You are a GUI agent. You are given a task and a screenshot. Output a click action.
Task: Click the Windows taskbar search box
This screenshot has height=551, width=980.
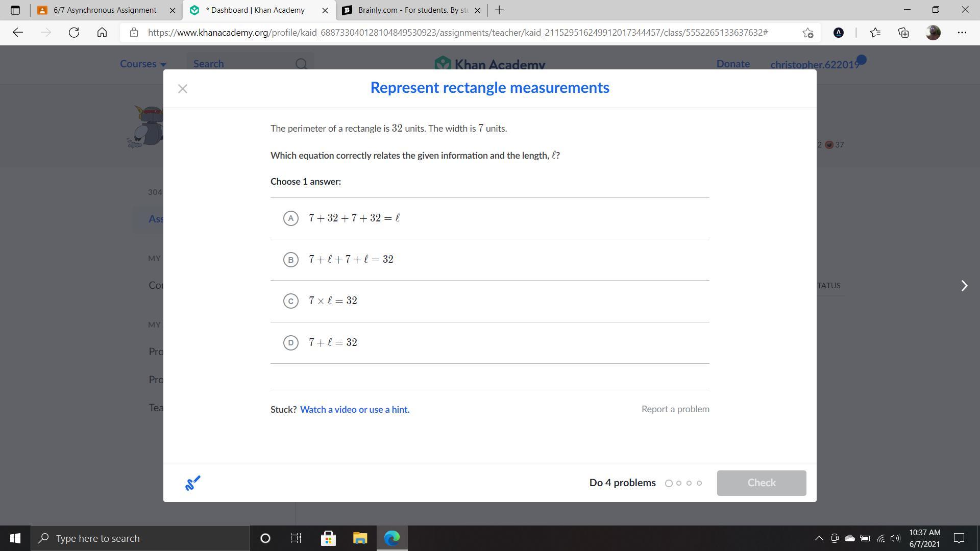(140, 538)
